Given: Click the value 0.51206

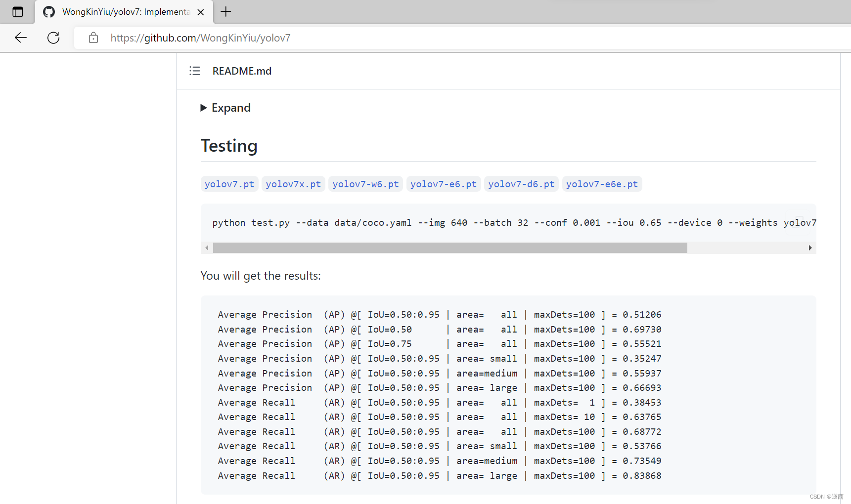Looking at the screenshot, I should pyautogui.click(x=642, y=315).
